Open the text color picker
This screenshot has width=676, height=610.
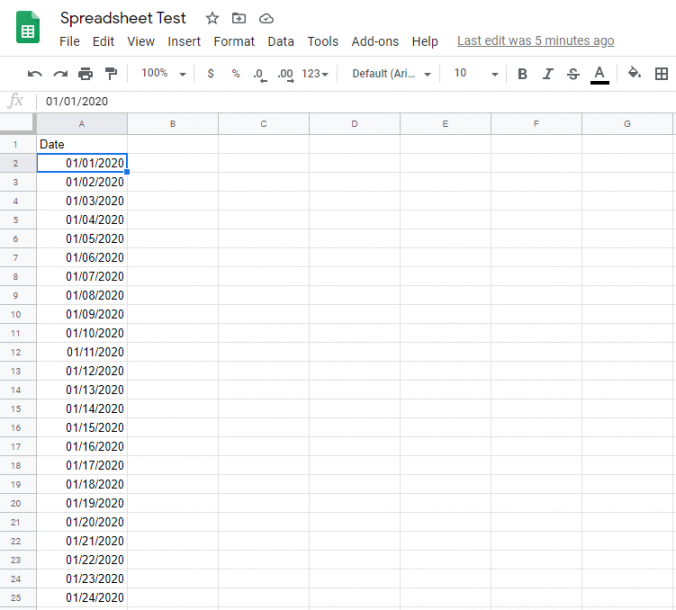pyautogui.click(x=600, y=75)
